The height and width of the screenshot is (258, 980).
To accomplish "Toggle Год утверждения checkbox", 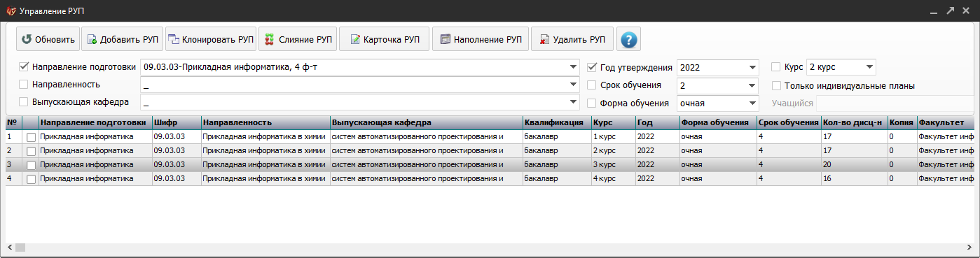I will point(592,68).
